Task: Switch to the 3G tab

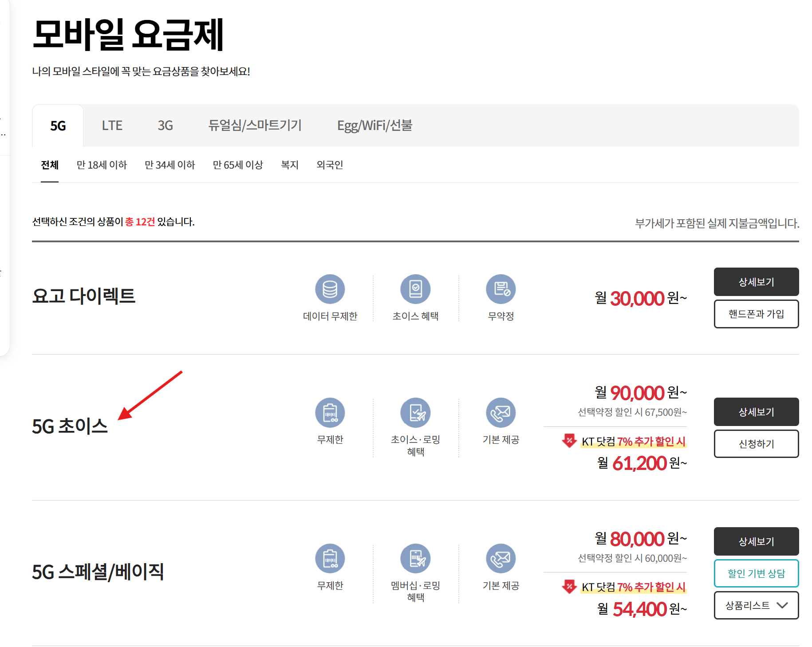Action: pos(165,126)
